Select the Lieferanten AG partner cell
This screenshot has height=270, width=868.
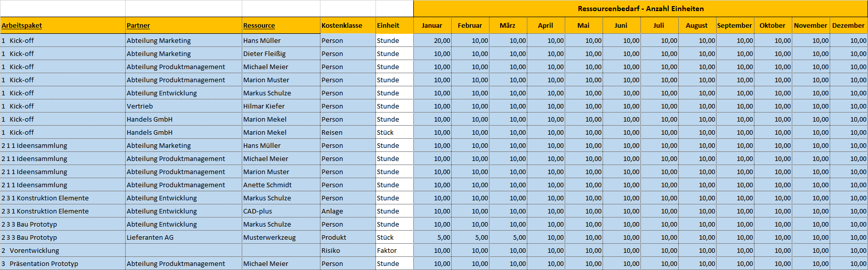pyautogui.click(x=184, y=237)
